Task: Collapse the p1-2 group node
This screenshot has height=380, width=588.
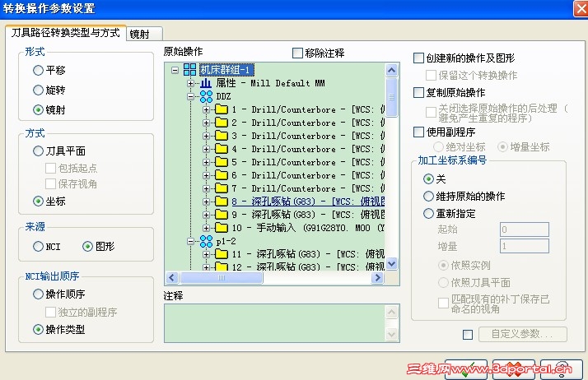Action: 190,241
